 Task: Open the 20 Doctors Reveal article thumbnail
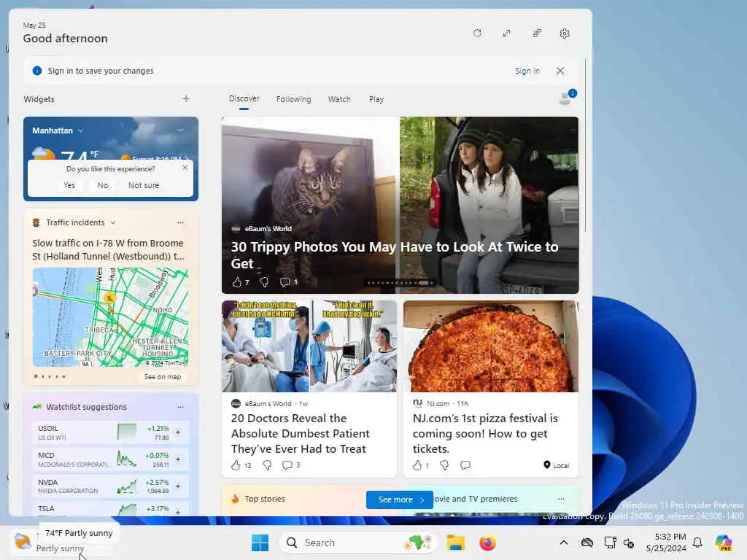[x=309, y=346]
